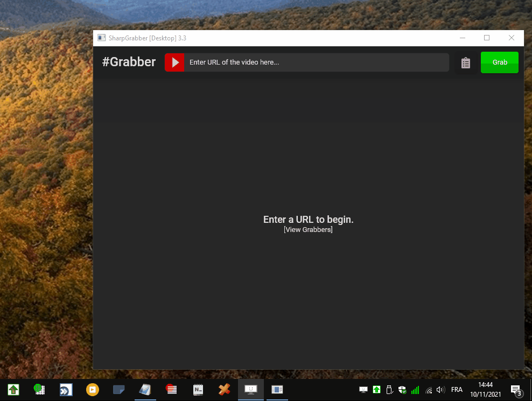This screenshot has width=532, height=401.
Task: Maximize the SharpGrabber window
Action: point(487,38)
